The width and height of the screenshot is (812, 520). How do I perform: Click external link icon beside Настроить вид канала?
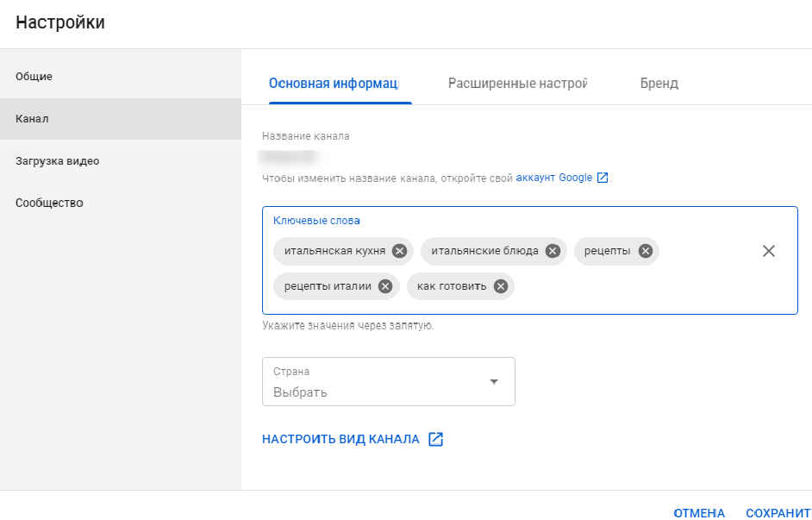pos(436,439)
